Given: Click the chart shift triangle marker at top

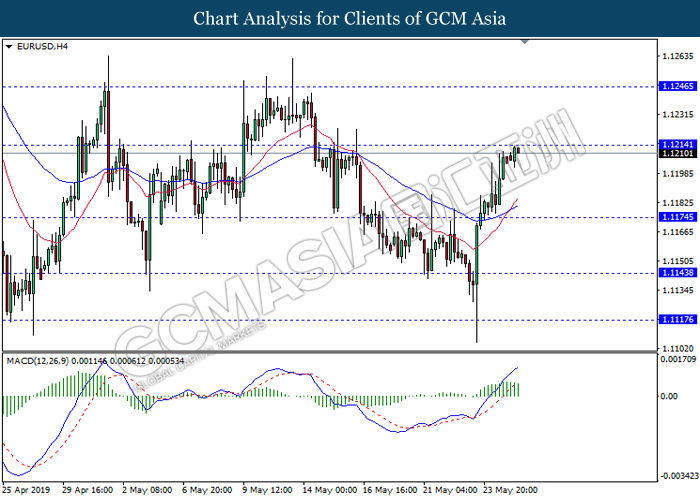Looking at the screenshot, I should tap(525, 42).
